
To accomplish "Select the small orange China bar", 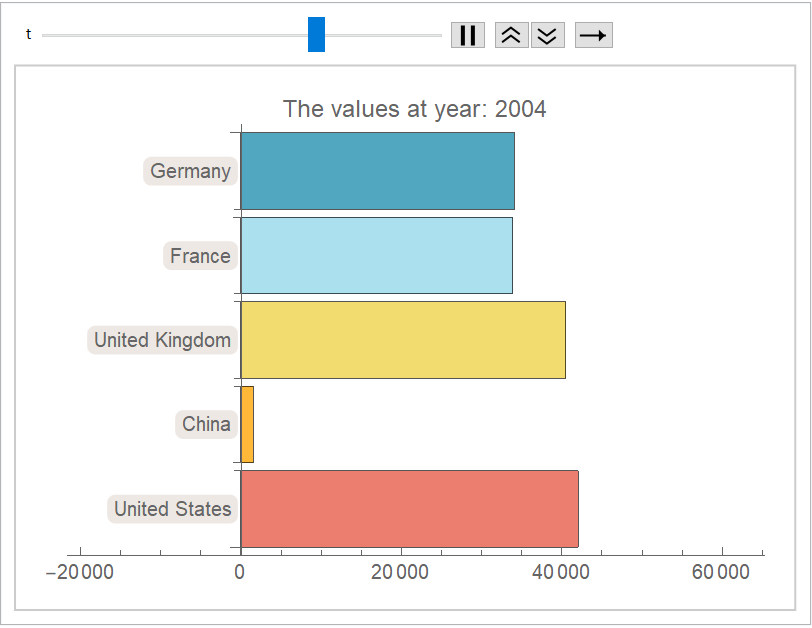I will coord(247,424).
